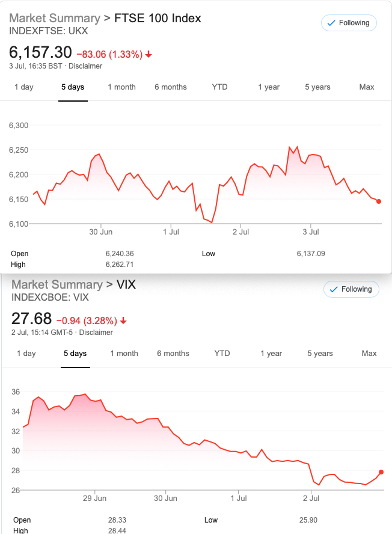Viewport: 392px width, 534px height.
Task: Open the VIX Disclaimer link
Action: pyautogui.click(x=96, y=333)
